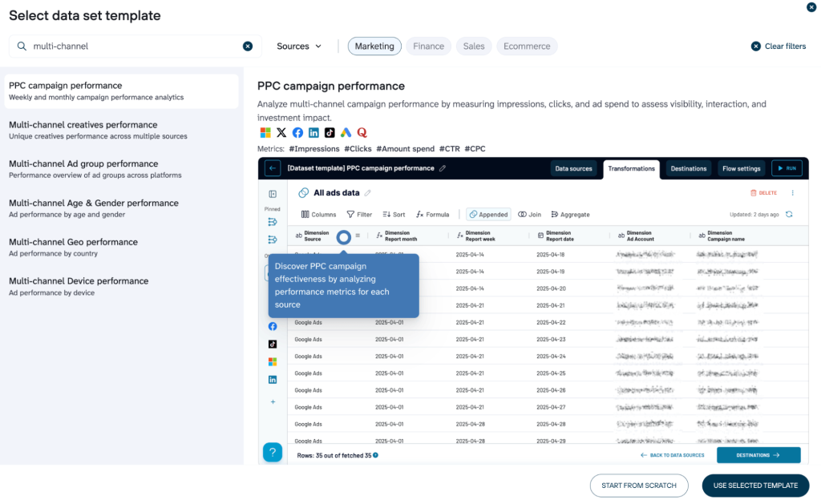The width and height of the screenshot is (821, 504).
Task: Open the Data sources tab
Action: pyautogui.click(x=574, y=168)
